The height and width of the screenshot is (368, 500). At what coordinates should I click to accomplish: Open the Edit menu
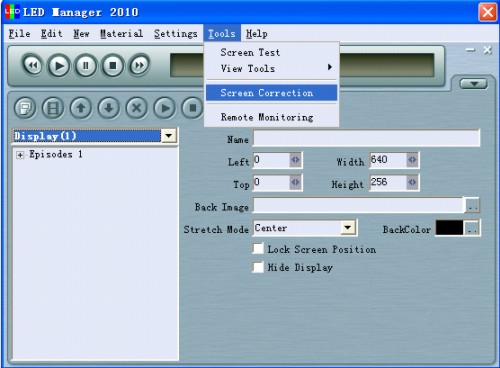pos(52,34)
